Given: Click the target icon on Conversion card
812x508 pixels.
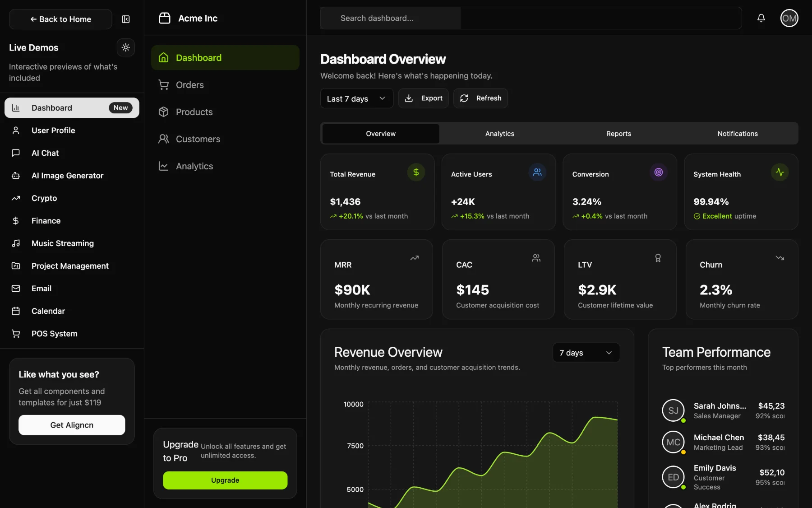Looking at the screenshot, I should [x=659, y=172].
